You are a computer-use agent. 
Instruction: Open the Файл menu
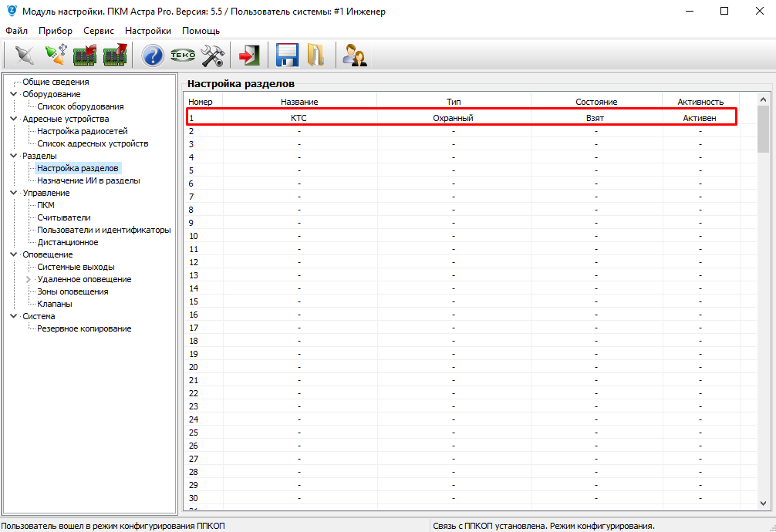tap(16, 31)
